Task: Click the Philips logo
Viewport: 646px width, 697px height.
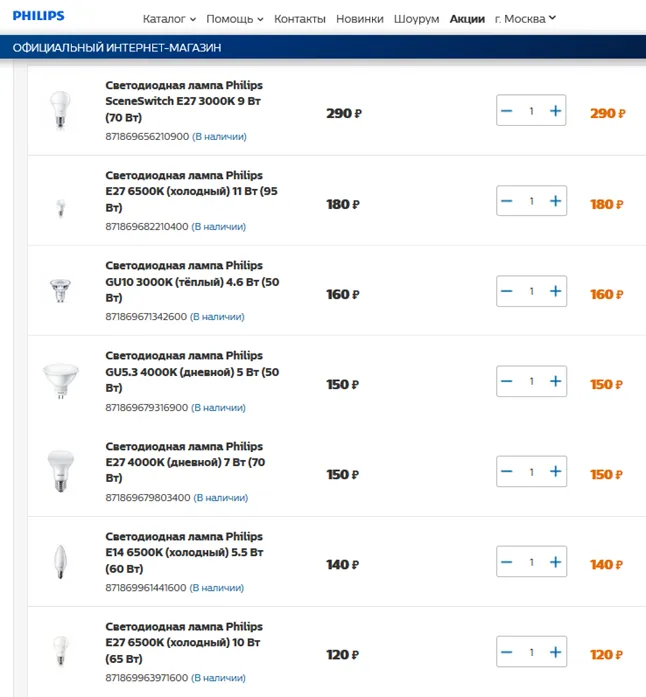Action: coord(39,16)
